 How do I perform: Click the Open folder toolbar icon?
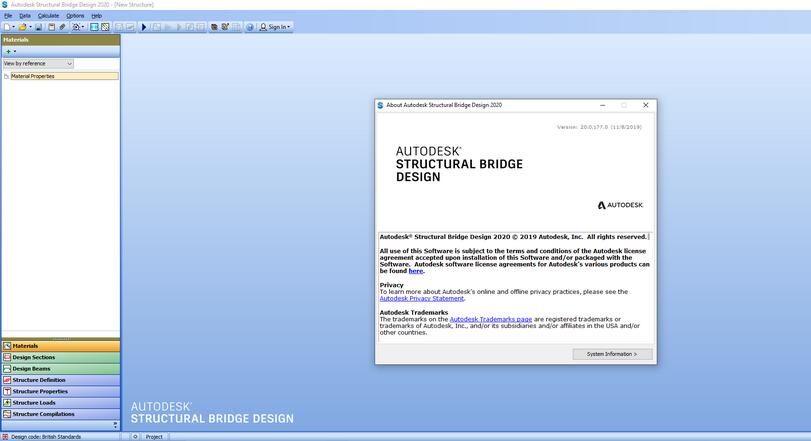[x=22, y=27]
